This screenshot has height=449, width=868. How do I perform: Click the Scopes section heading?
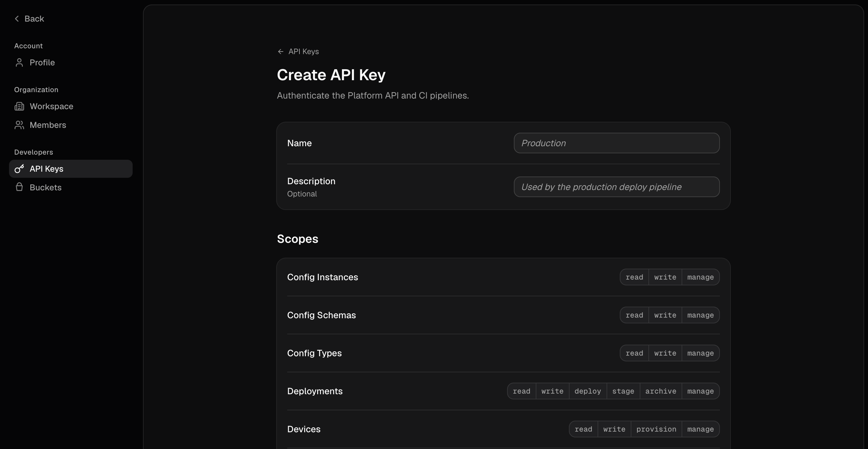[x=297, y=239]
